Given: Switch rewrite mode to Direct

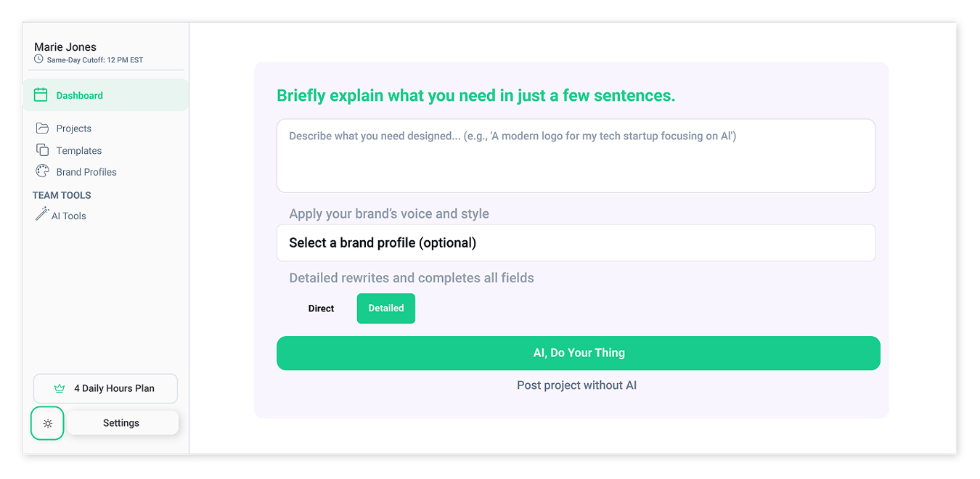Looking at the screenshot, I should point(321,308).
